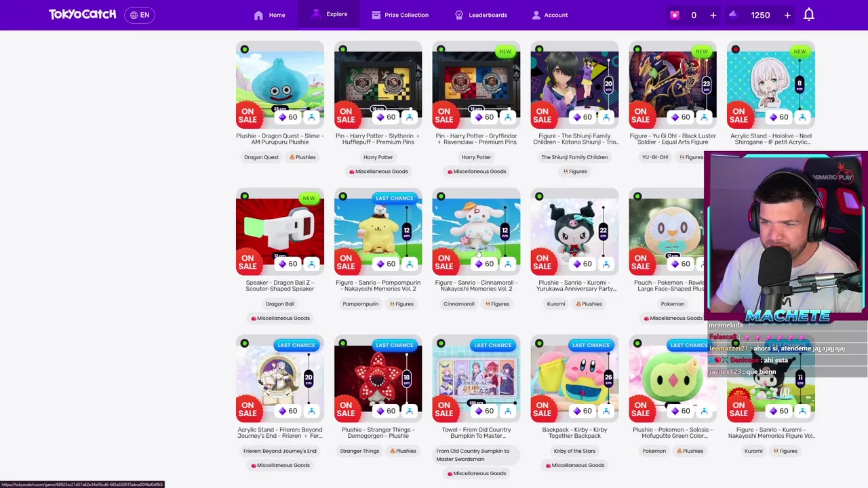Add more pink tickets with plus icon
The image size is (868, 488).
(713, 15)
